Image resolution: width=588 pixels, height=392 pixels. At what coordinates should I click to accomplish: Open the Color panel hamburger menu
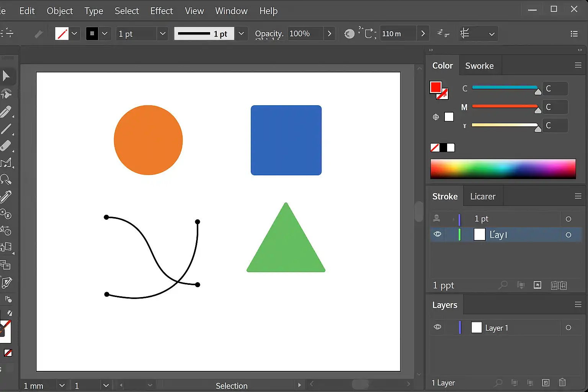tap(578, 65)
